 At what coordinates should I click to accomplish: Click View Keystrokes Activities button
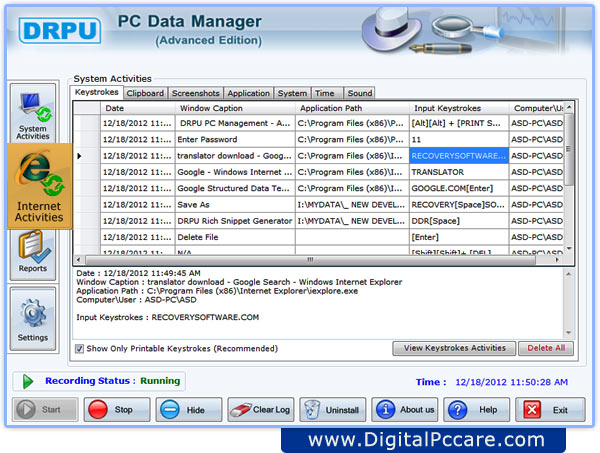tap(454, 348)
